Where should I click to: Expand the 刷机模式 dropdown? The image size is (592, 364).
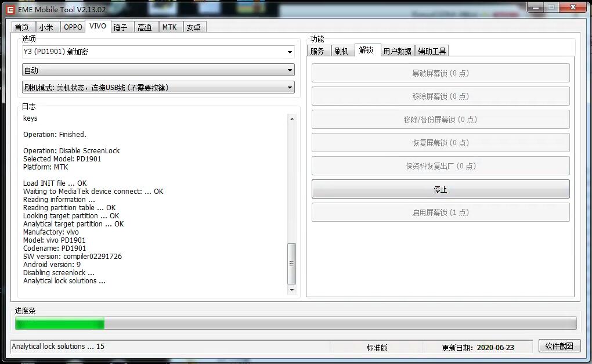(x=158, y=88)
